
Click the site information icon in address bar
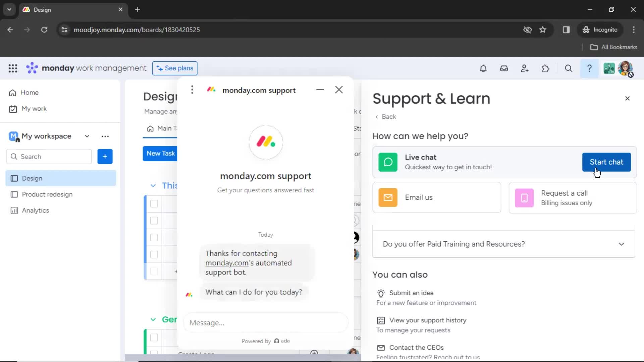click(x=64, y=30)
